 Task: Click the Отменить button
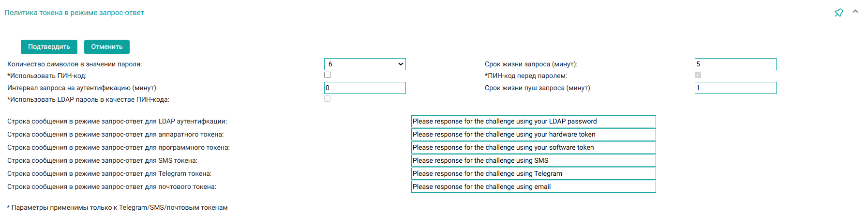107,47
